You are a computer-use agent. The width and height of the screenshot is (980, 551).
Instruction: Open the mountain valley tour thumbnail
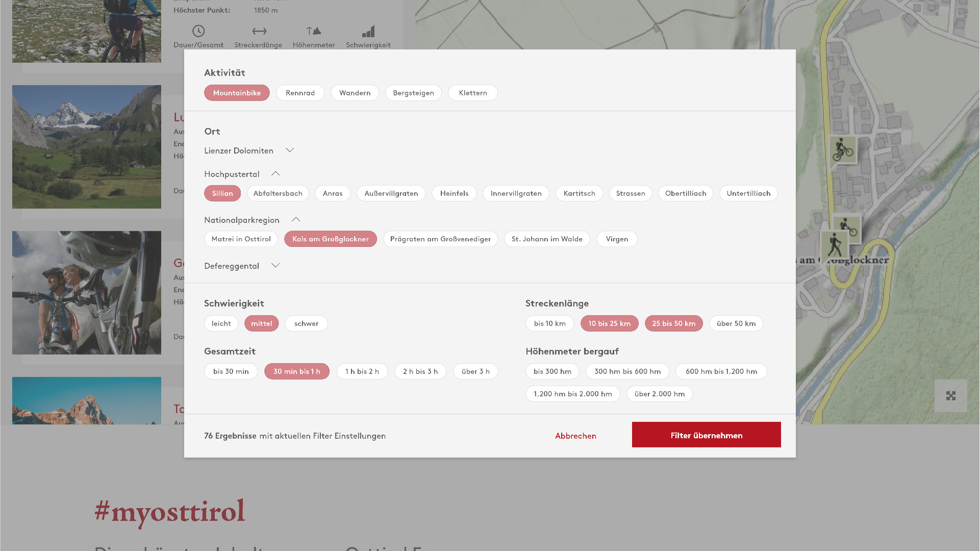pos(87,147)
